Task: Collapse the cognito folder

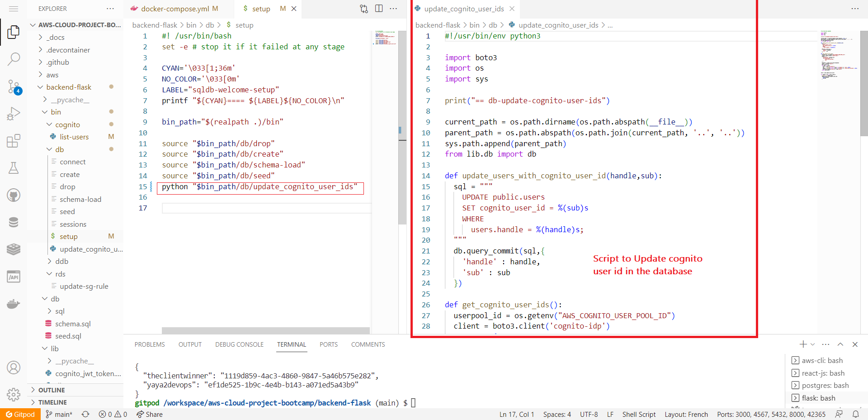Action: coord(75,124)
